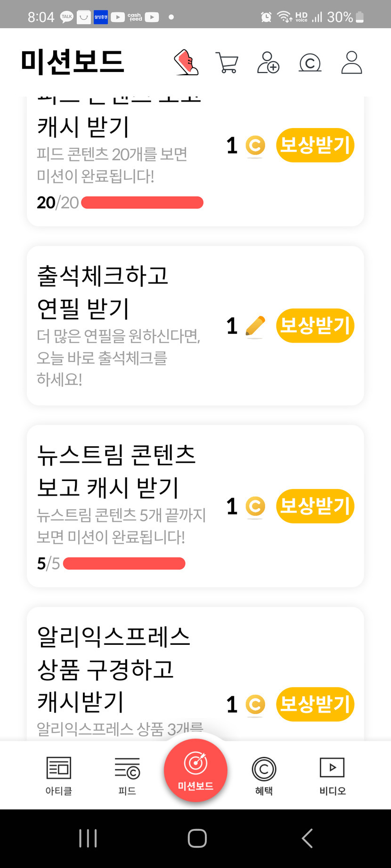Screen dimensions: 391x868
Task: Tap the pencil reward icon
Action: point(255,326)
